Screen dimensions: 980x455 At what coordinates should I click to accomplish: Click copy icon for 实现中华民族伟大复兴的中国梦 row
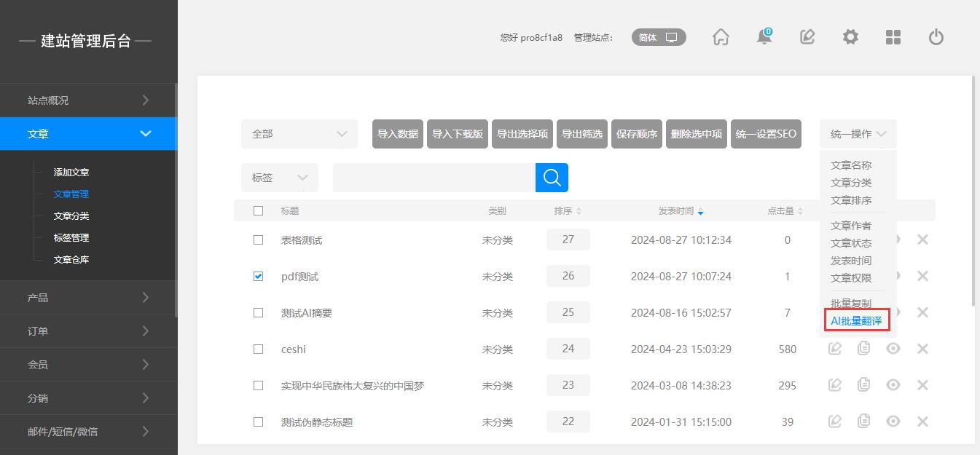point(864,385)
